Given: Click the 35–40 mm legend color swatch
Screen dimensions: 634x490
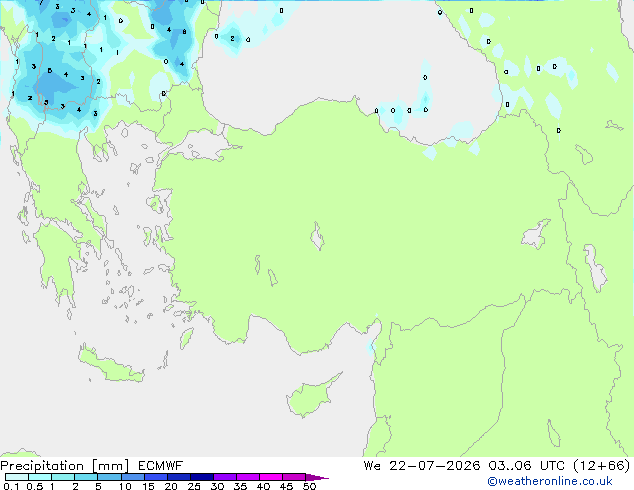Looking at the screenshot, I should tap(248, 477).
